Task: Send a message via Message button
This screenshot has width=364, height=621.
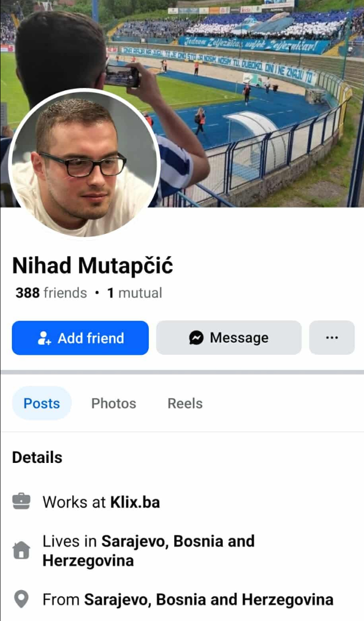Action: click(x=229, y=338)
